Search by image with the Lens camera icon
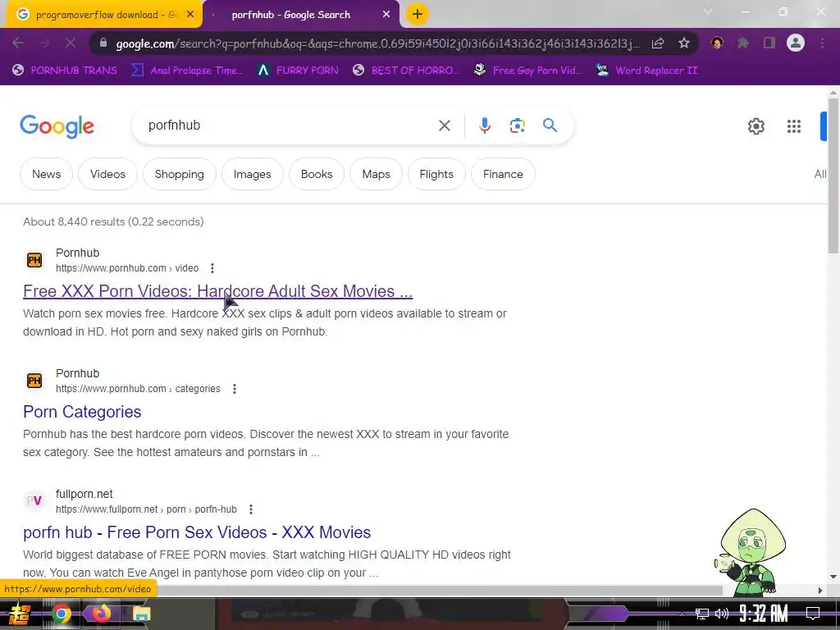Viewport: 840px width, 630px height. [517, 126]
